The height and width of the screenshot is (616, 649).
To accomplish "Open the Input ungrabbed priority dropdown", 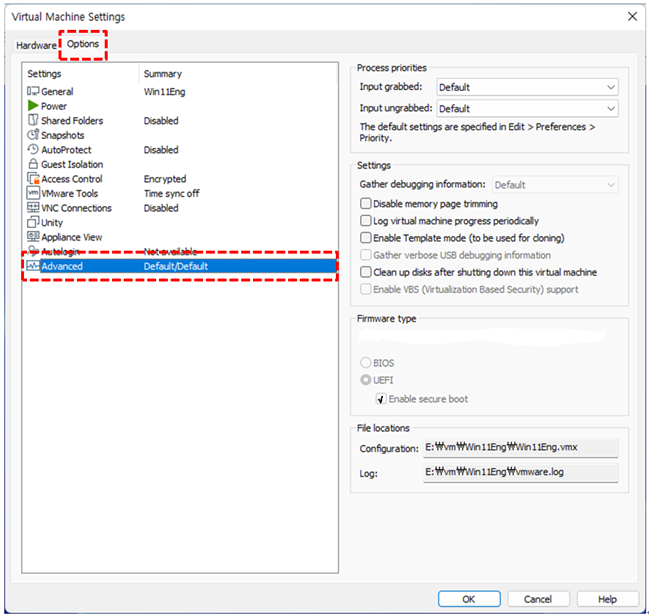I will (527, 108).
